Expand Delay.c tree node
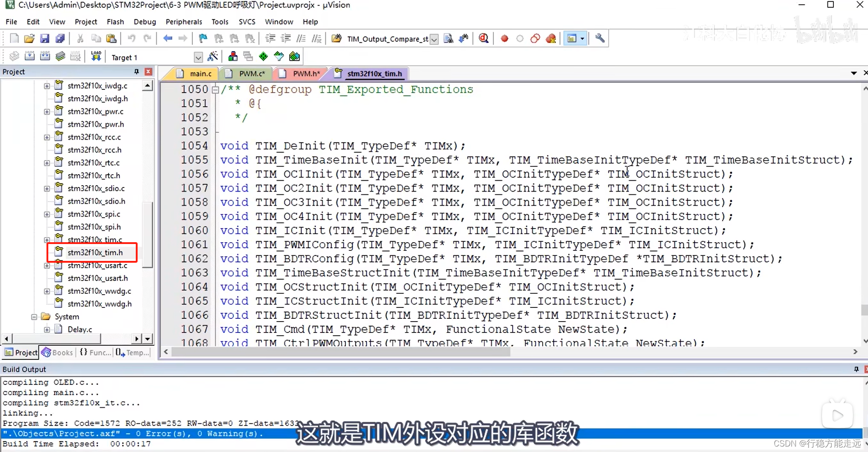Image resolution: width=868 pixels, height=452 pixels. (x=47, y=330)
